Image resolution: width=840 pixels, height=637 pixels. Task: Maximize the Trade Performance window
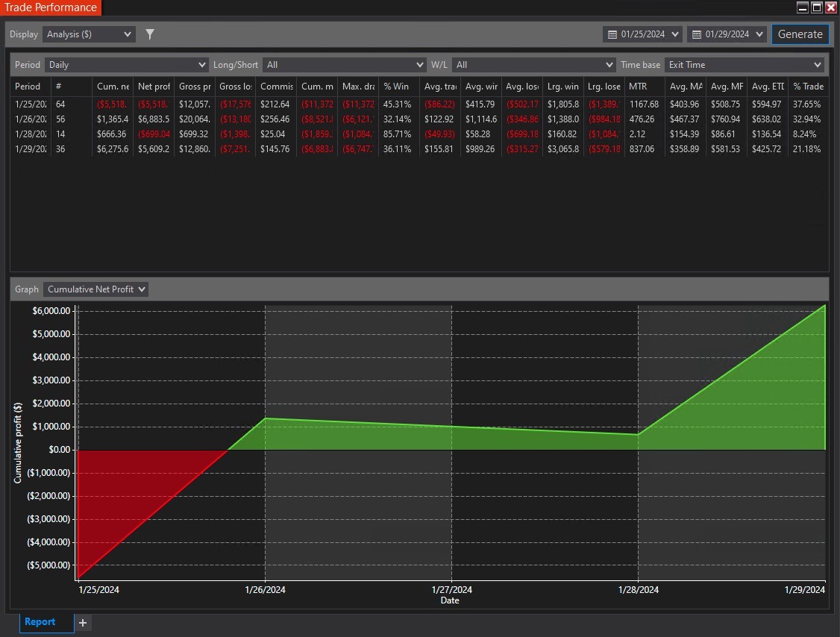point(816,7)
